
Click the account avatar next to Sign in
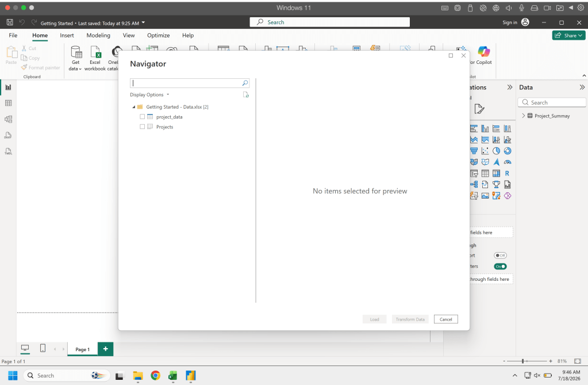[525, 22]
